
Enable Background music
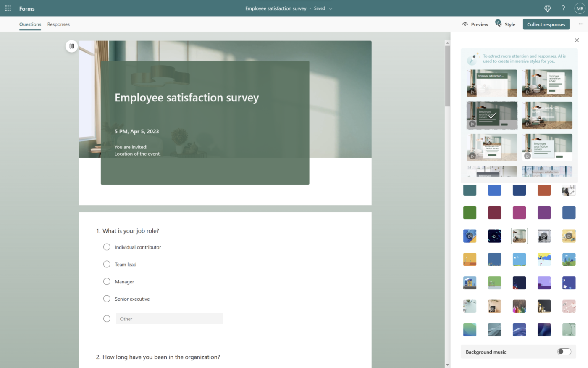coord(564,352)
